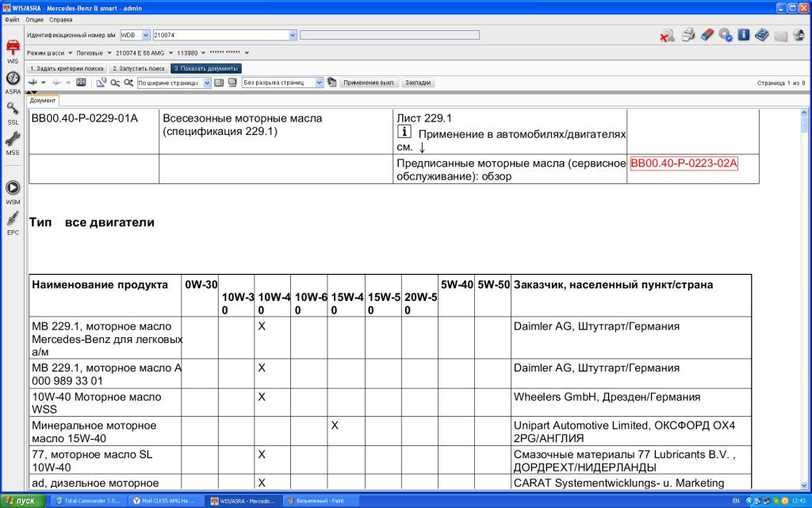Click the eraser icon
This screenshot has height=508, width=812.
[x=707, y=35]
